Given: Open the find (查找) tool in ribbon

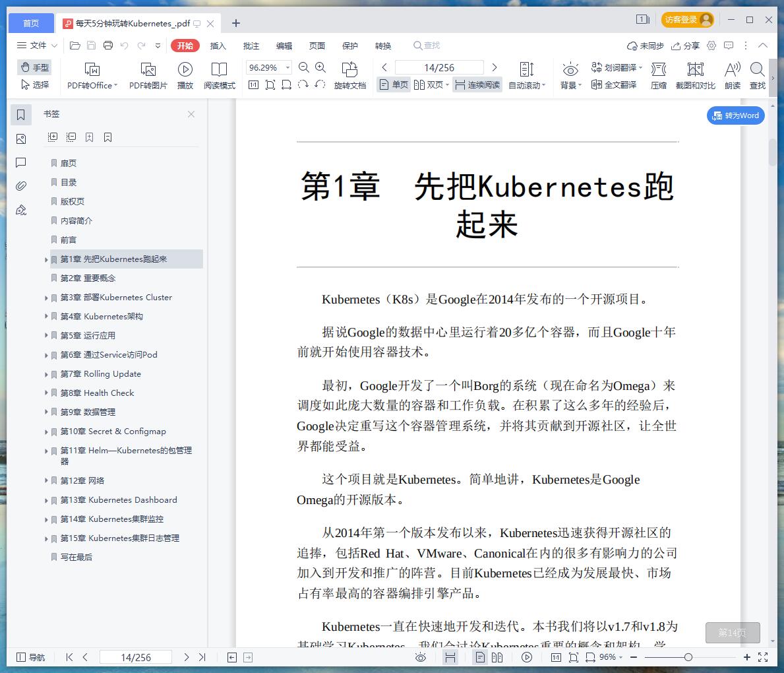Looking at the screenshot, I should pos(758,76).
